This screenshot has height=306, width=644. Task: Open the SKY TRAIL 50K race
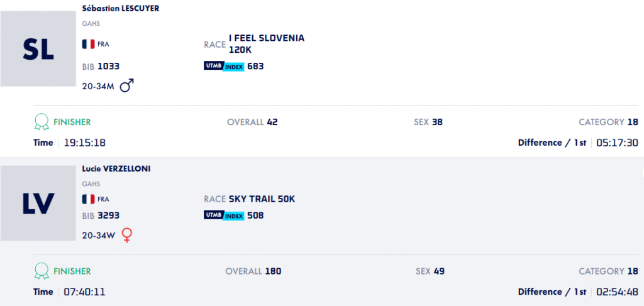[262, 199]
